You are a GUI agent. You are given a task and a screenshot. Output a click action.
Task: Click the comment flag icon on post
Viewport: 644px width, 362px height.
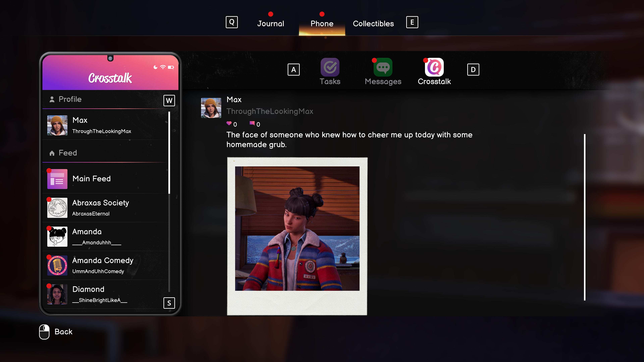coord(252,123)
